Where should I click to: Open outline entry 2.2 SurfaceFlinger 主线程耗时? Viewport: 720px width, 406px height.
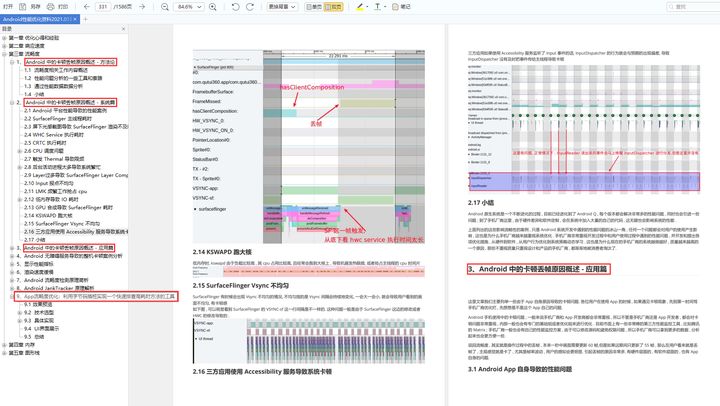pyautogui.click(x=58, y=118)
